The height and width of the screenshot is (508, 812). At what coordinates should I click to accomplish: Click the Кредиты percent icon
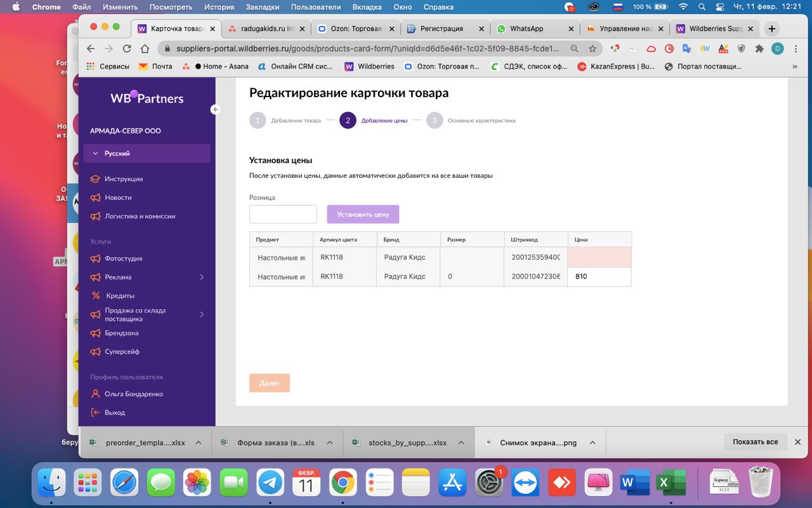96,295
